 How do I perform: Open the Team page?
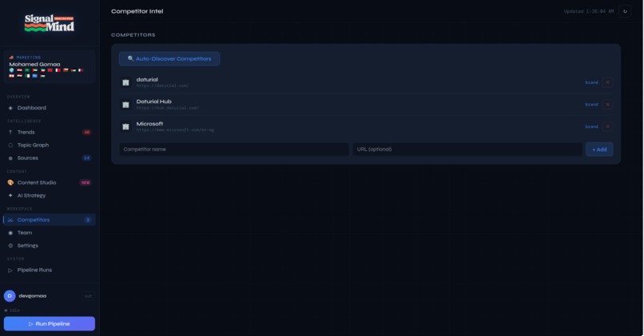pyautogui.click(x=50, y=233)
